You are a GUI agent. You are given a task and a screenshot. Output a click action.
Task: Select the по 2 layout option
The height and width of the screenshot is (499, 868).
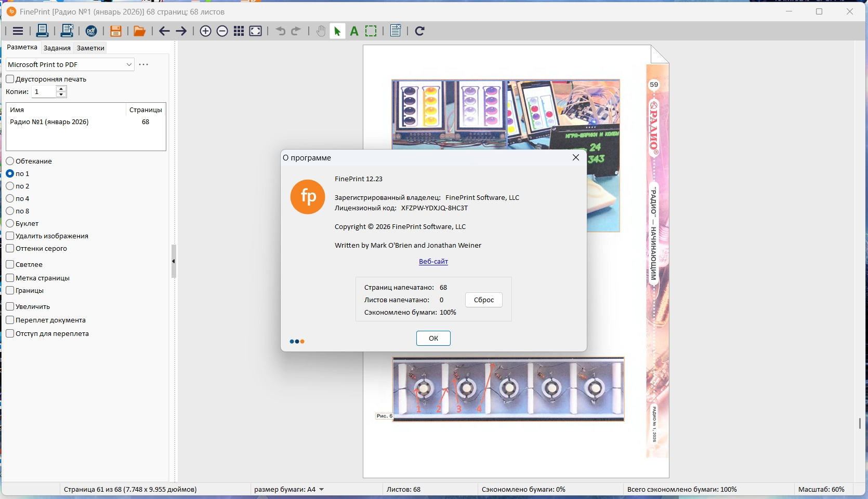[10, 186]
